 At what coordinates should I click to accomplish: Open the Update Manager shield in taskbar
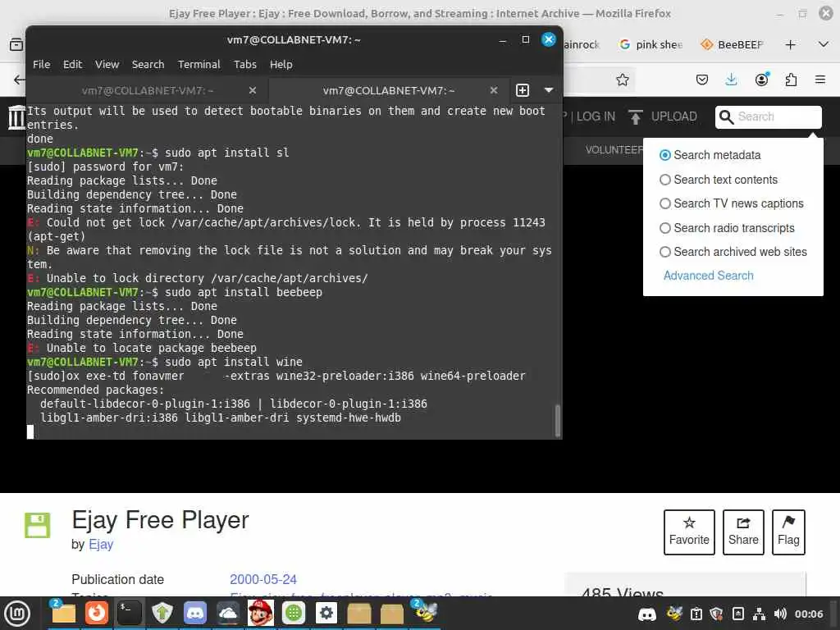(162, 614)
